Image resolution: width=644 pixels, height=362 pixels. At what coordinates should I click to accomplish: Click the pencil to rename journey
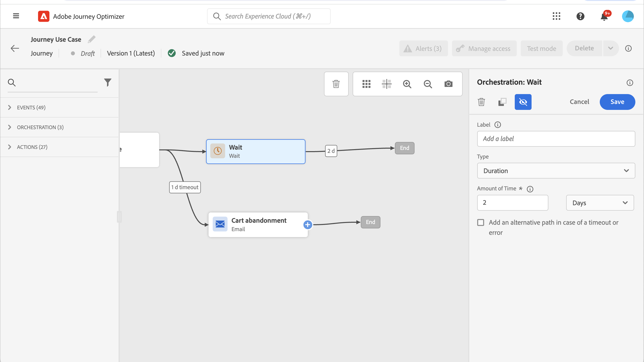click(91, 40)
